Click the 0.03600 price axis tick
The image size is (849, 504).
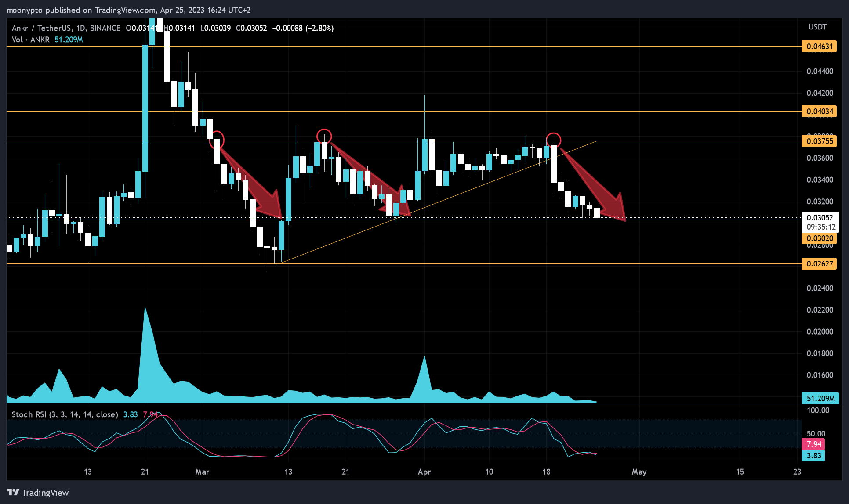coord(820,158)
